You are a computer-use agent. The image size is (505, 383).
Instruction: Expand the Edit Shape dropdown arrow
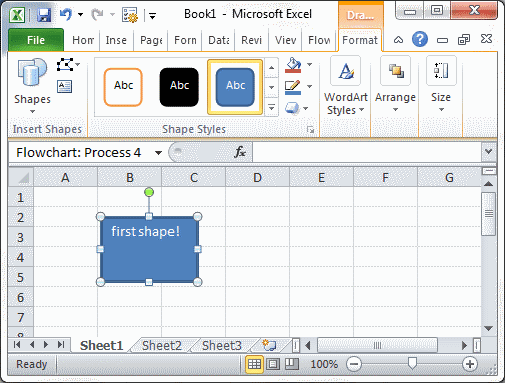click(78, 64)
